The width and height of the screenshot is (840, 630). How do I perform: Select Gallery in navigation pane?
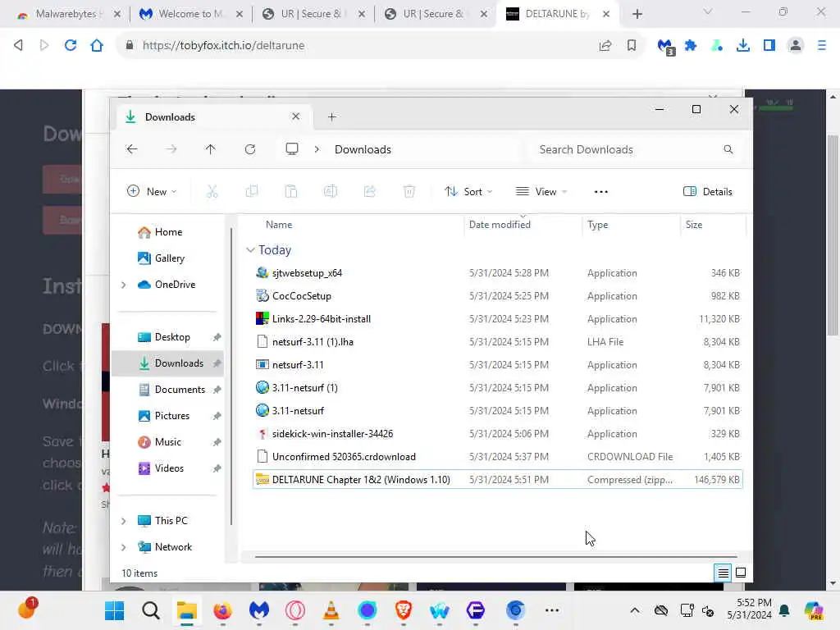pos(169,258)
